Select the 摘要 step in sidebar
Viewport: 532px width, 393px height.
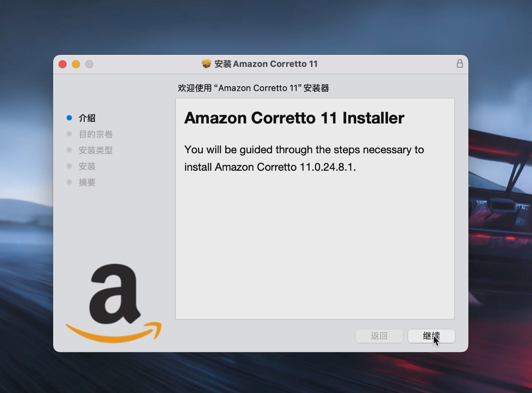click(87, 182)
